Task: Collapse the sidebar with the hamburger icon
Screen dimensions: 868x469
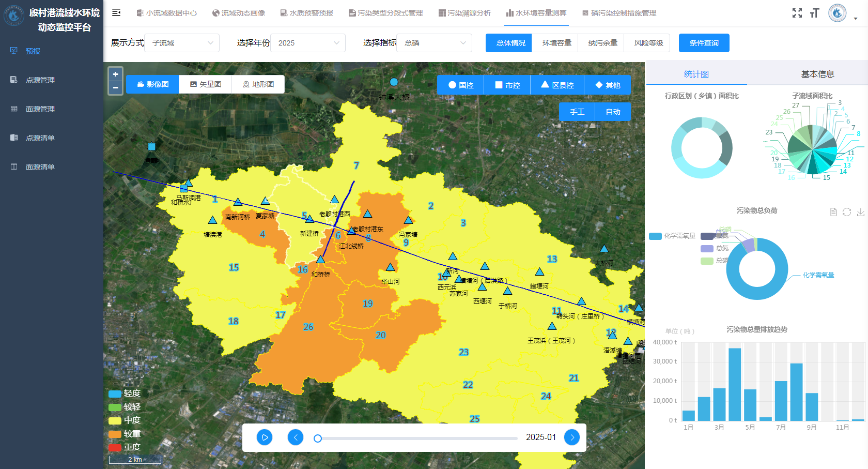Action: click(116, 12)
